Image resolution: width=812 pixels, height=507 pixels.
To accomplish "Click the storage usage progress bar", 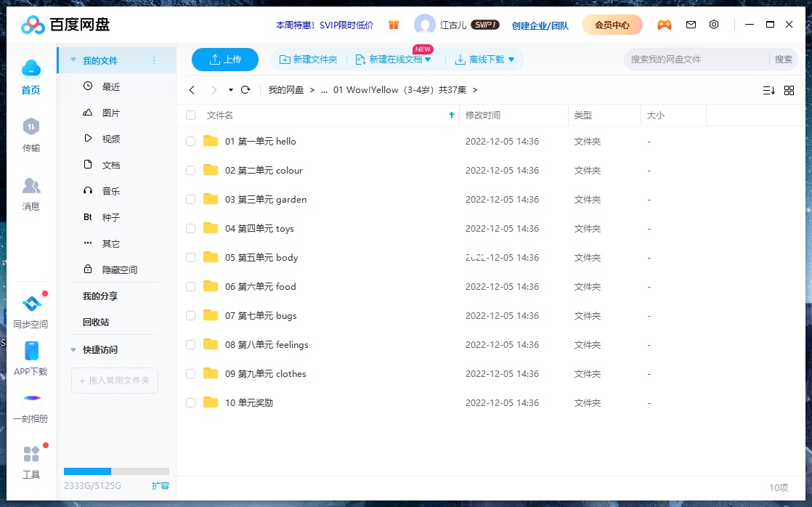I will [x=116, y=471].
